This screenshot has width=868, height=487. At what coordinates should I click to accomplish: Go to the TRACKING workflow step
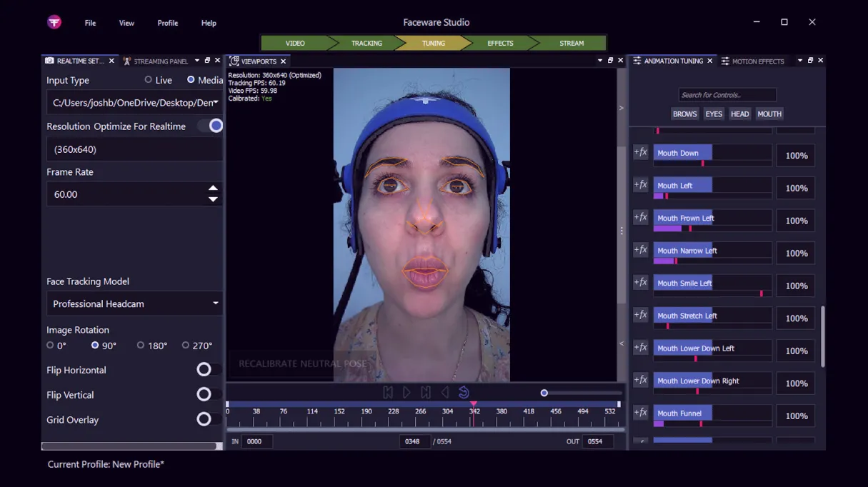pos(366,43)
